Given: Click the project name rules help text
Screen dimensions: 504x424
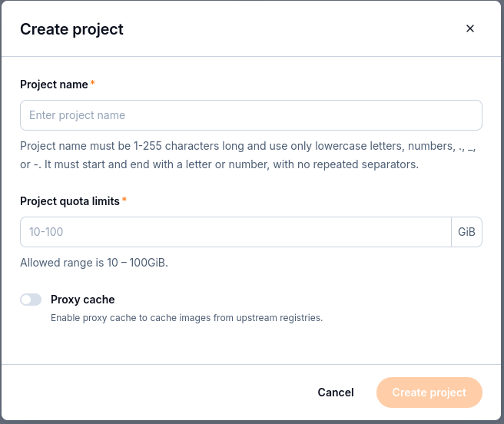Looking at the screenshot, I should [x=248, y=155].
